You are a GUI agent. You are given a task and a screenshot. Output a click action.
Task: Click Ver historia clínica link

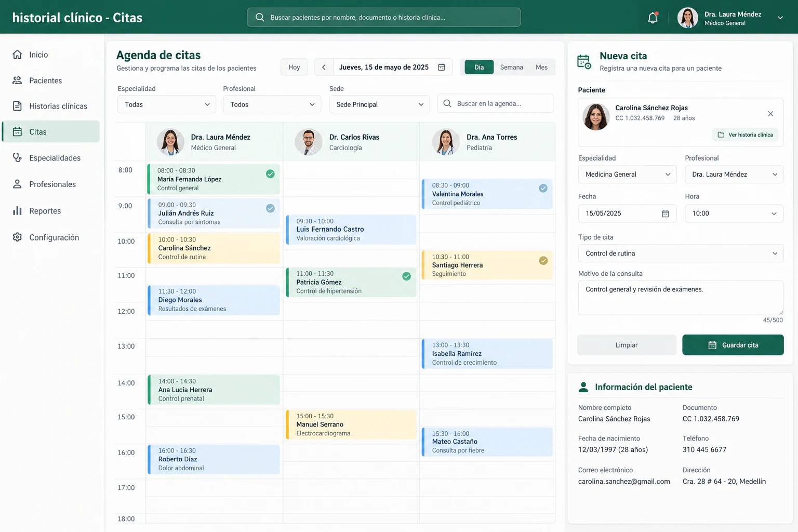[x=745, y=135]
